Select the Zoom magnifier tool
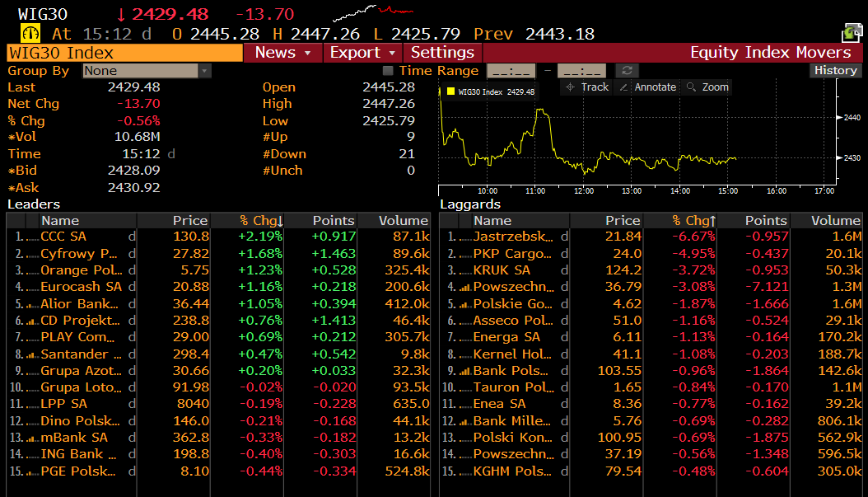 click(x=707, y=87)
